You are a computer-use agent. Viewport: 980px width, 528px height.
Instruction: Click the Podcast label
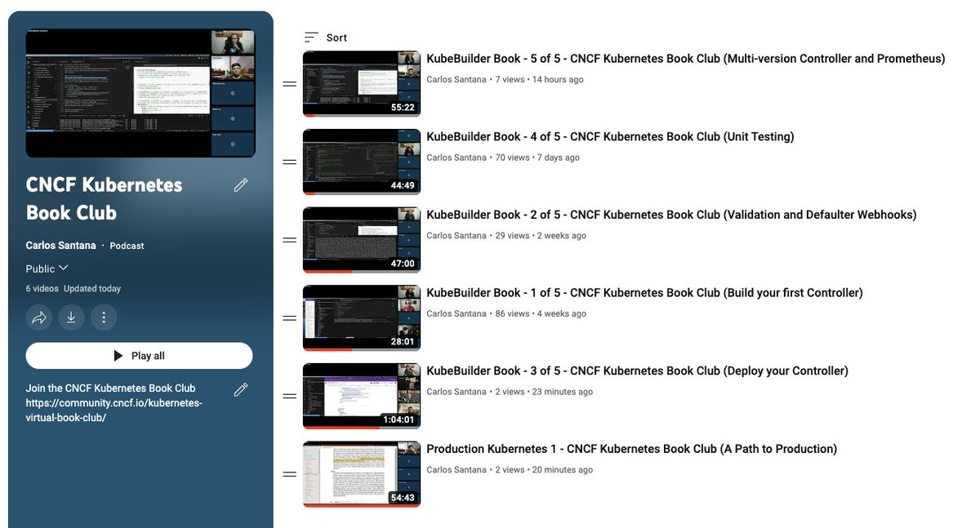127,246
